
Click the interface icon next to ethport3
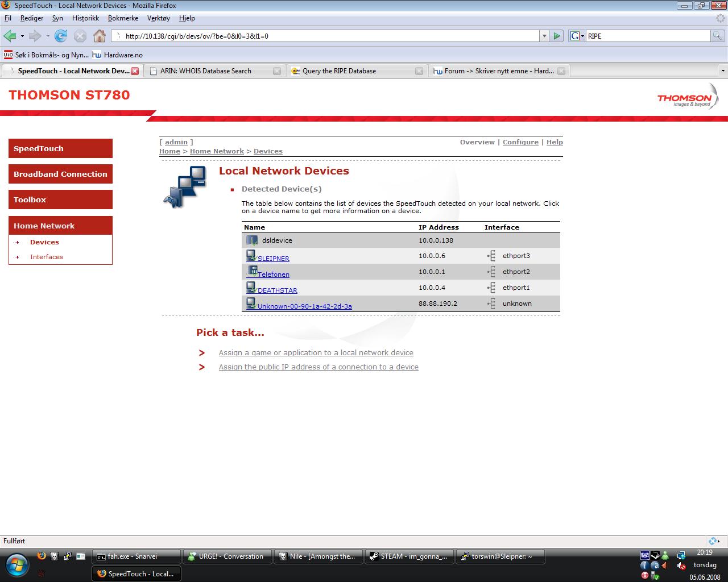[x=492, y=256]
